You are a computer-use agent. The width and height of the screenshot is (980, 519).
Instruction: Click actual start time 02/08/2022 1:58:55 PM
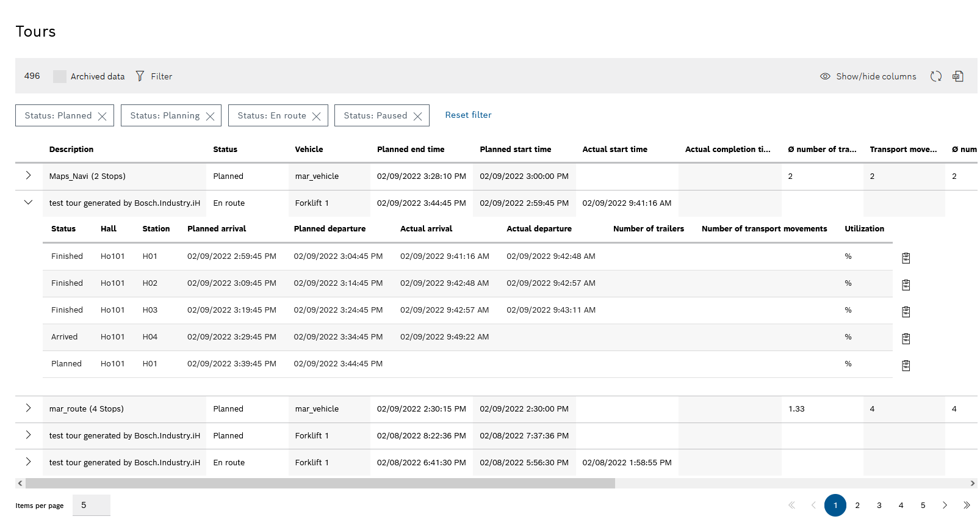(627, 462)
